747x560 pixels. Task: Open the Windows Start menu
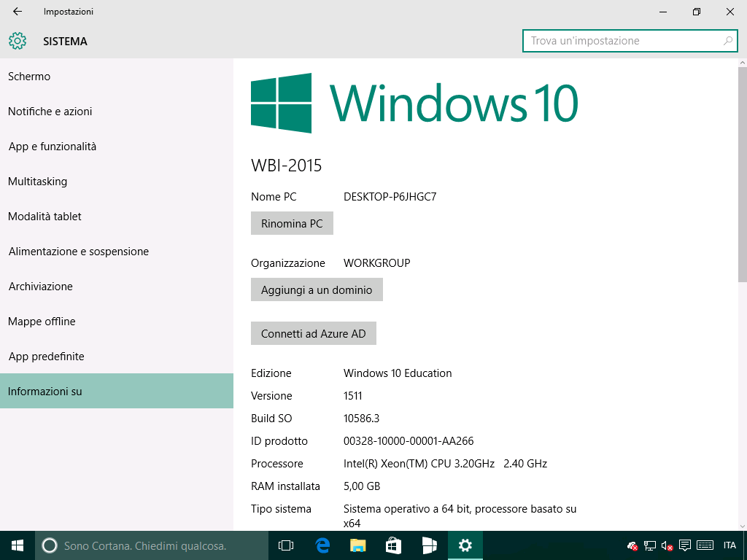tap(18, 545)
